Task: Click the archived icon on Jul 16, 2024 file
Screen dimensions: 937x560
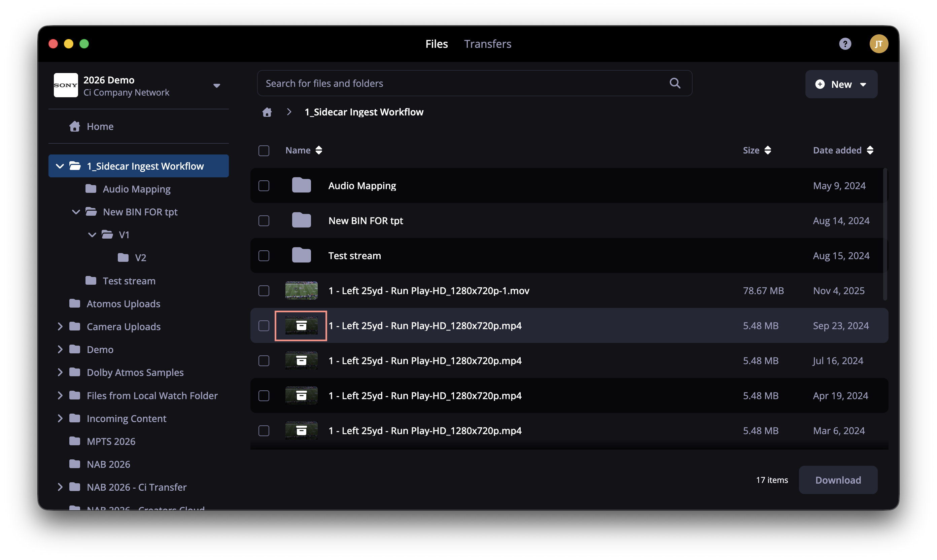Action: coord(301,361)
